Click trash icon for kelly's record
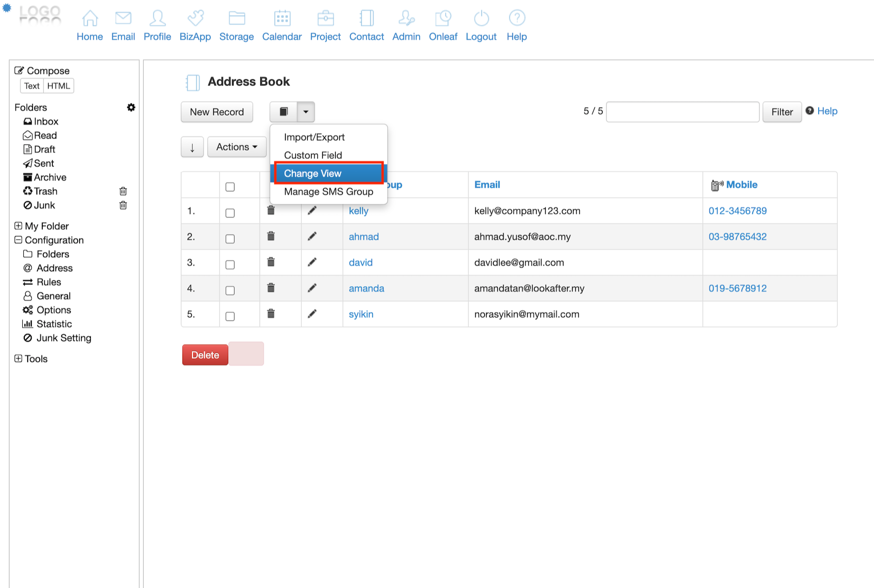The width and height of the screenshot is (874, 588). tap(271, 211)
